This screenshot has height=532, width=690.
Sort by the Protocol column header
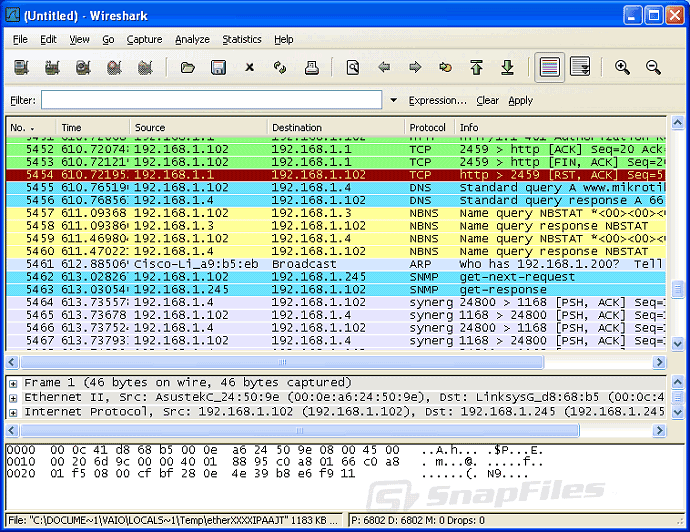[x=429, y=128]
